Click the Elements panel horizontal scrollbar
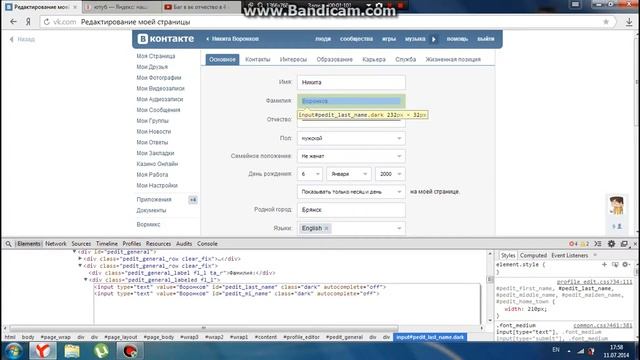 (x=203, y=328)
